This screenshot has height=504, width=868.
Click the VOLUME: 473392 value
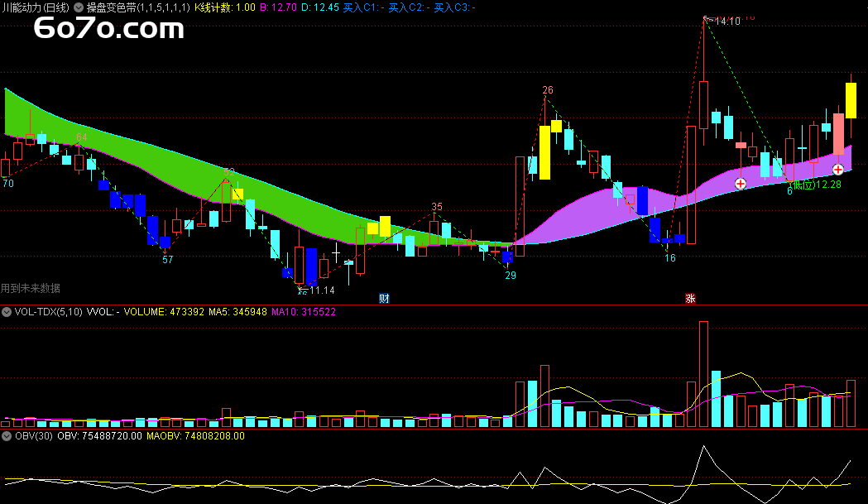click(x=164, y=312)
